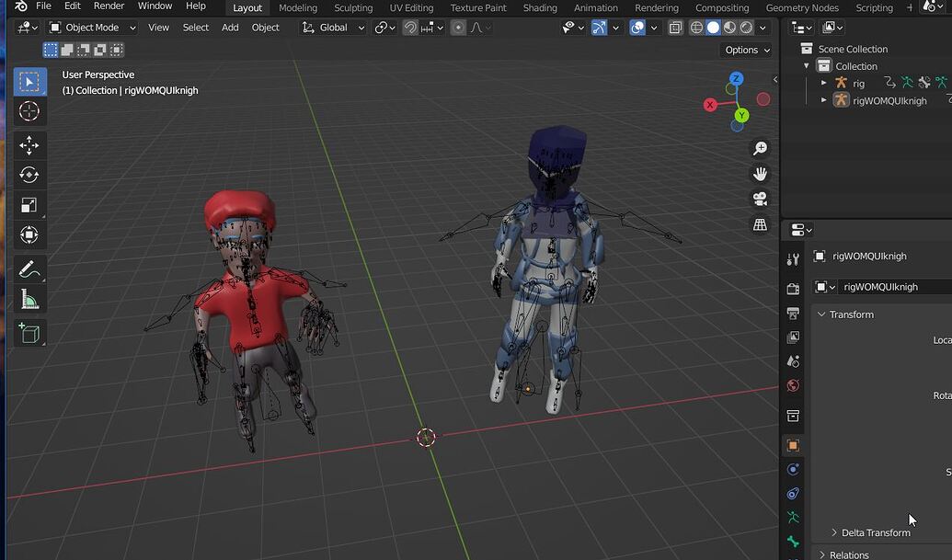Viewport: 952px width, 560px height.
Task: Open the Global transform orientation dropdown
Action: pos(333,28)
